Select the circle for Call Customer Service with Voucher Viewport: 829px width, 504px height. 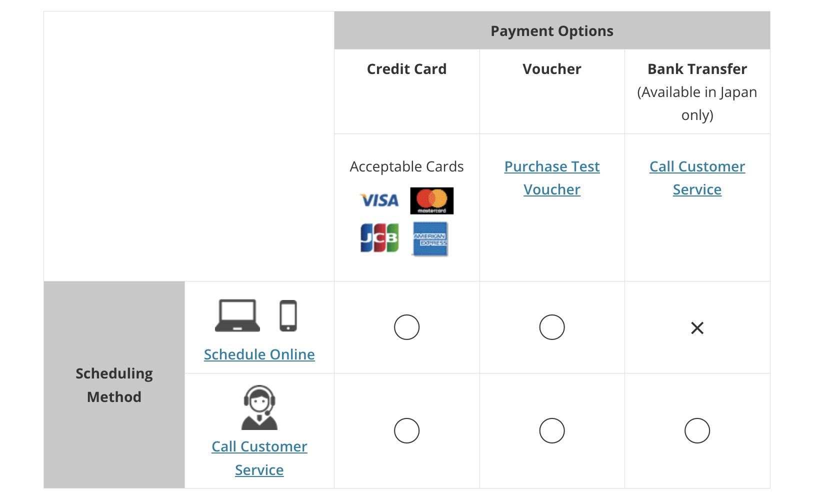(551, 430)
